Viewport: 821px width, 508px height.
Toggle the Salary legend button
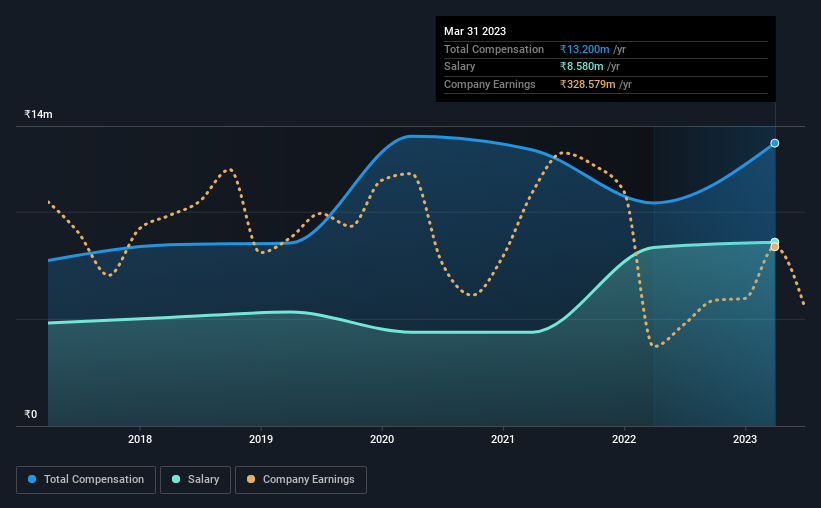(x=195, y=480)
